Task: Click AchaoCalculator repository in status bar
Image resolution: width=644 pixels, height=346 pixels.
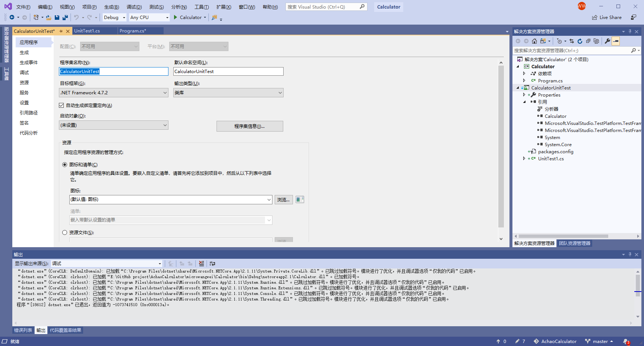Action: click(x=555, y=341)
